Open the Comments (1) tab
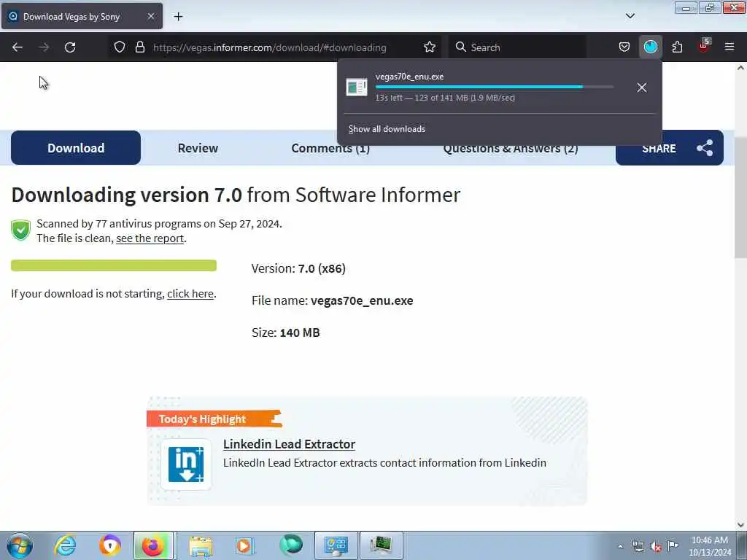 point(330,148)
